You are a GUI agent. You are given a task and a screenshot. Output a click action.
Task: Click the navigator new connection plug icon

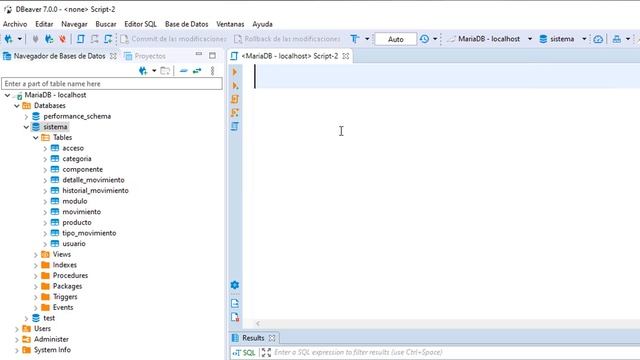[x=143, y=71]
